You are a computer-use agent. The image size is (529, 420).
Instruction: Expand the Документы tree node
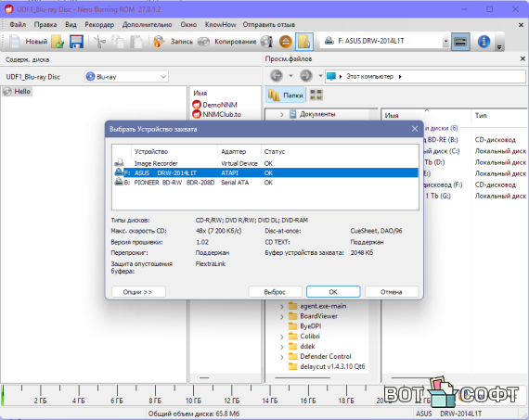click(282, 115)
